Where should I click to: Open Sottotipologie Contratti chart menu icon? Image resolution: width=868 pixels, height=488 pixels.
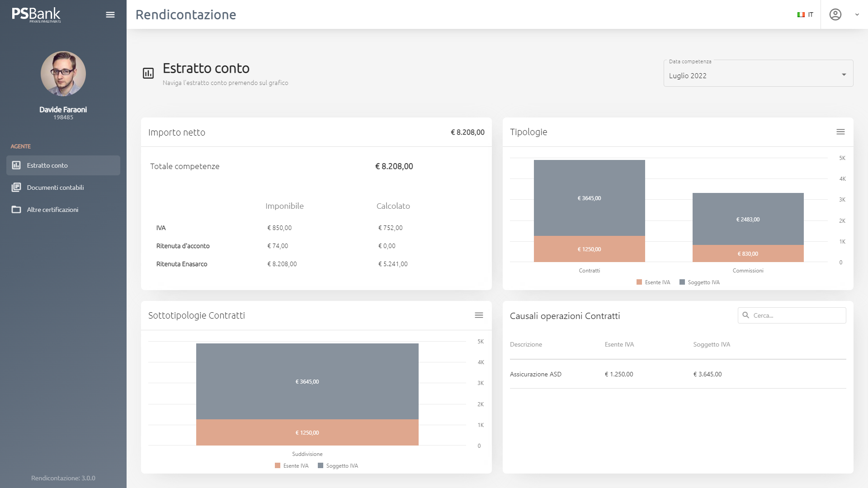(x=479, y=315)
